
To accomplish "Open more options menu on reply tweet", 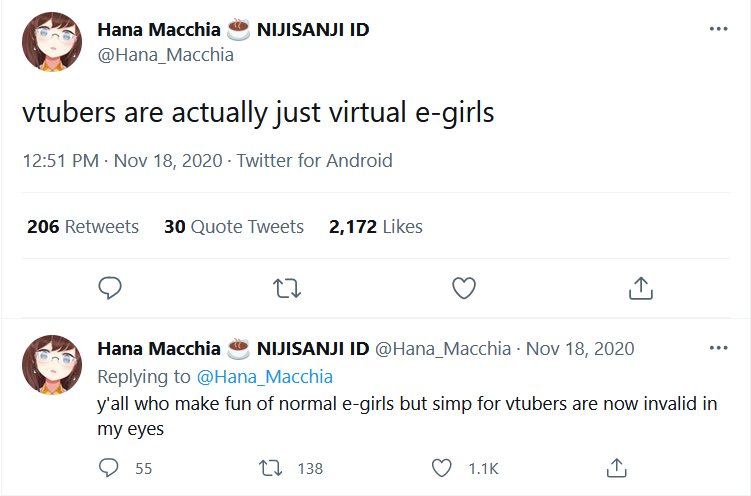I will [x=718, y=348].
